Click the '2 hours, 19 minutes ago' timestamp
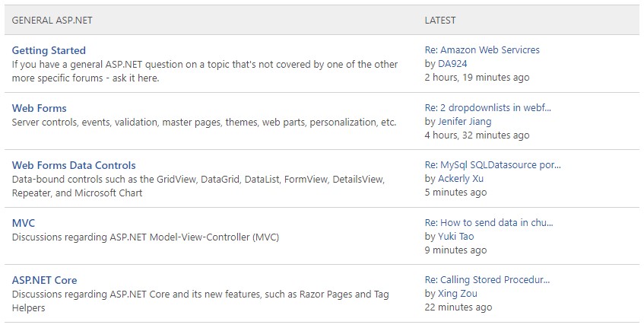 tap(477, 78)
